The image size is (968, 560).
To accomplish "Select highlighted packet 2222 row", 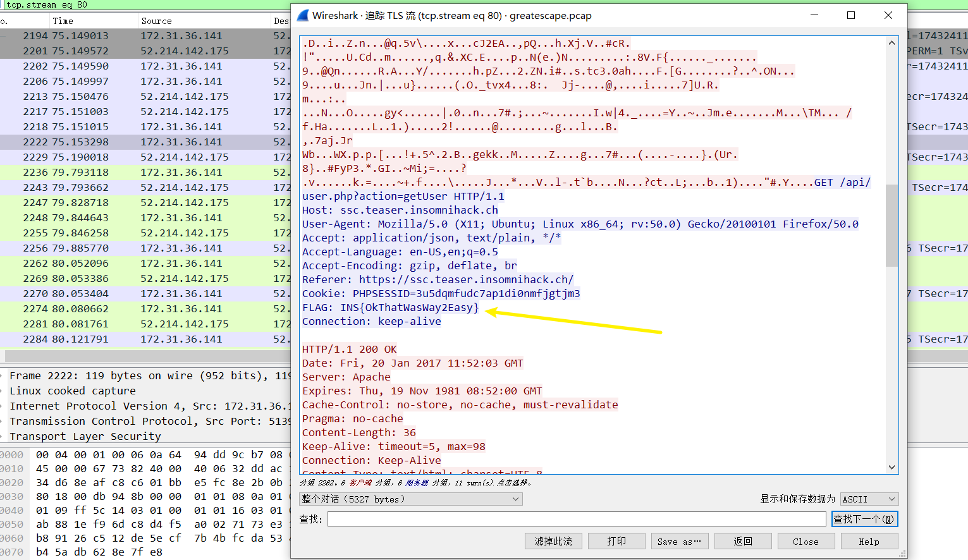I will (145, 142).
